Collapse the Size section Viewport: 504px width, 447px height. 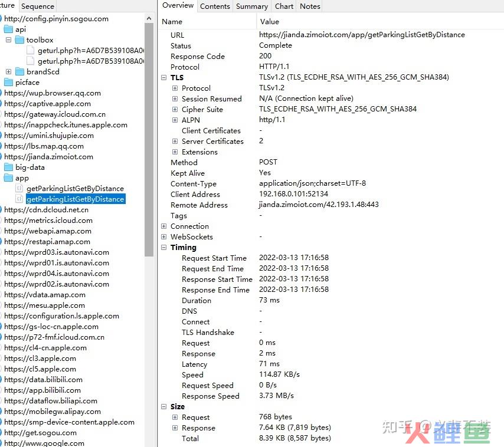click(x=164, y=406)
